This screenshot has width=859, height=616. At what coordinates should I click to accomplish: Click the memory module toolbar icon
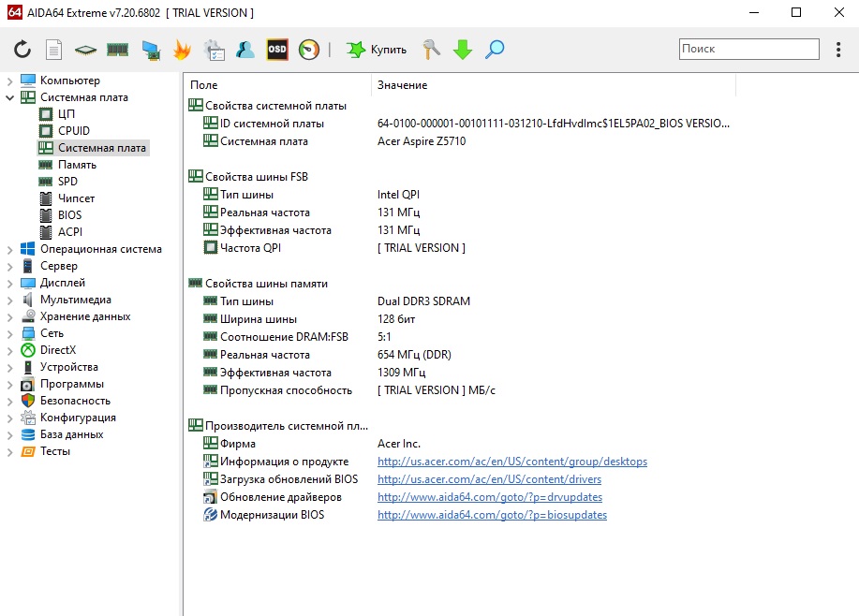point(117,50)
